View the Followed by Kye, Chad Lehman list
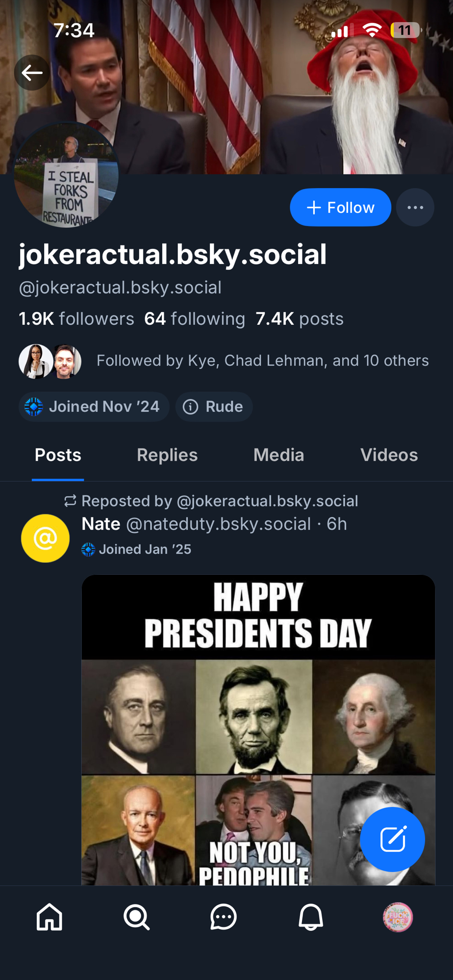The width and height of the screenshot is (453, 980). (x=262, y=361)
